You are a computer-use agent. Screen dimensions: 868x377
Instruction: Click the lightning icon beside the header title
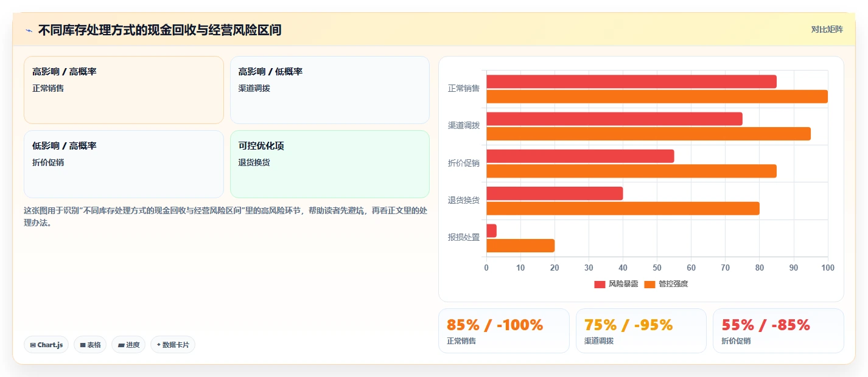[x=29, y=30]
